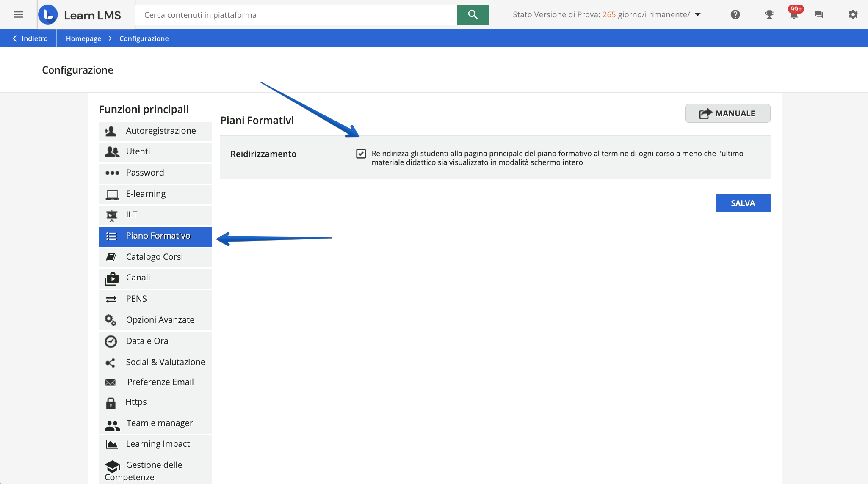Open the gamification trophy icon
868x484 pixels.
click(769, 15)
